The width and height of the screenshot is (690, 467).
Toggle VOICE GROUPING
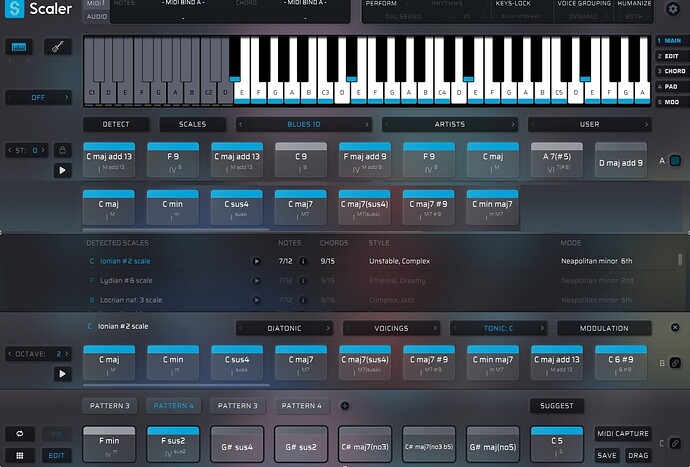pyautogui.click(x=584, y=4)
